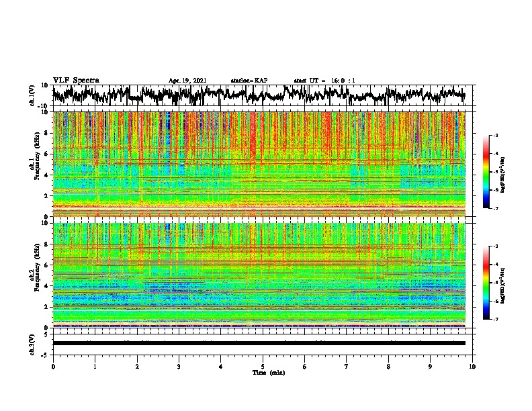Click the "start UT = 16:0 :1" label

(x=324, y=81)
